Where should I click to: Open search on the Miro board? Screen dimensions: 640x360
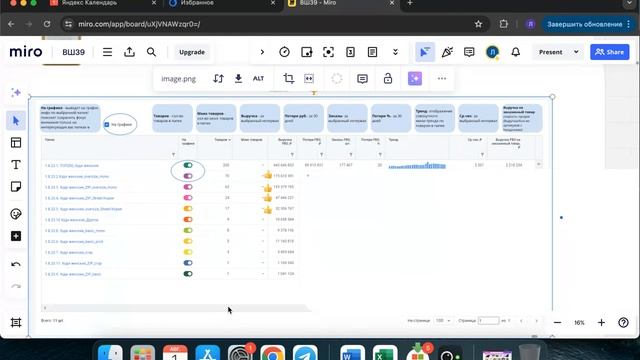coord(151,52)
